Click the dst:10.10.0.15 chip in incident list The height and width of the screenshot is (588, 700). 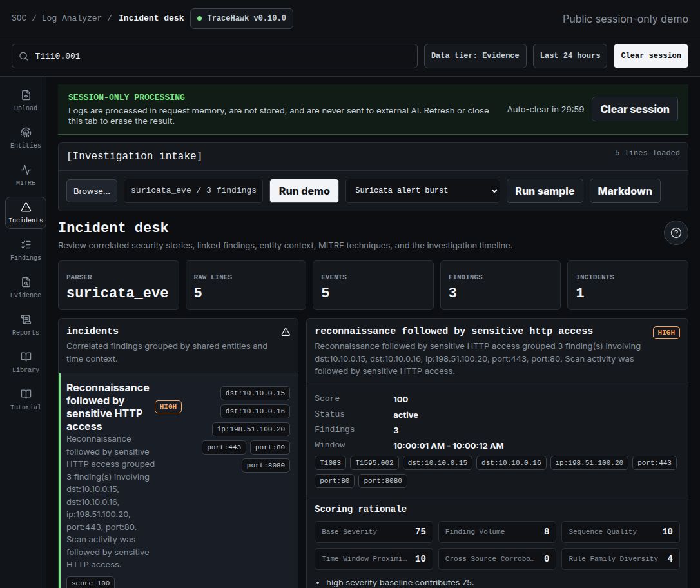255,393
